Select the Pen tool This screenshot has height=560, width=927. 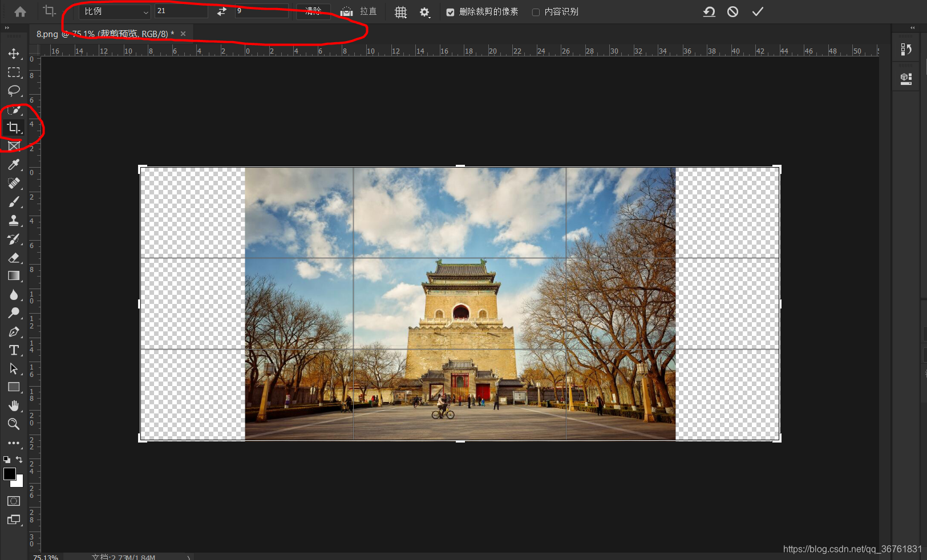point(14,331)
